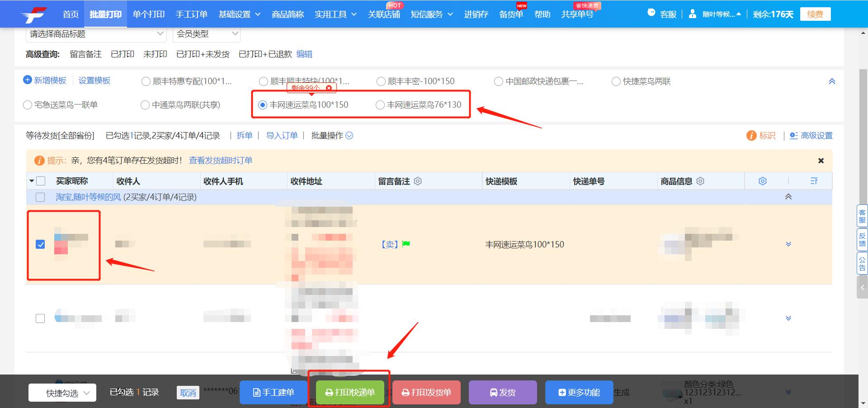
Task: Open 高级设置 settings icon
Action: coord(793,136)
